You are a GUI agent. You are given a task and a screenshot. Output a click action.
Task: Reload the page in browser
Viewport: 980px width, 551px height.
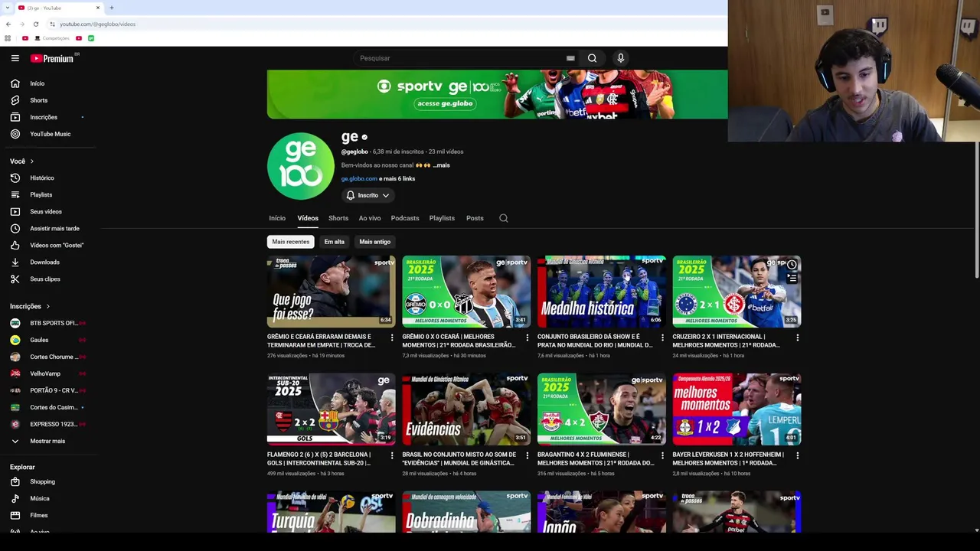pos(36,24)
